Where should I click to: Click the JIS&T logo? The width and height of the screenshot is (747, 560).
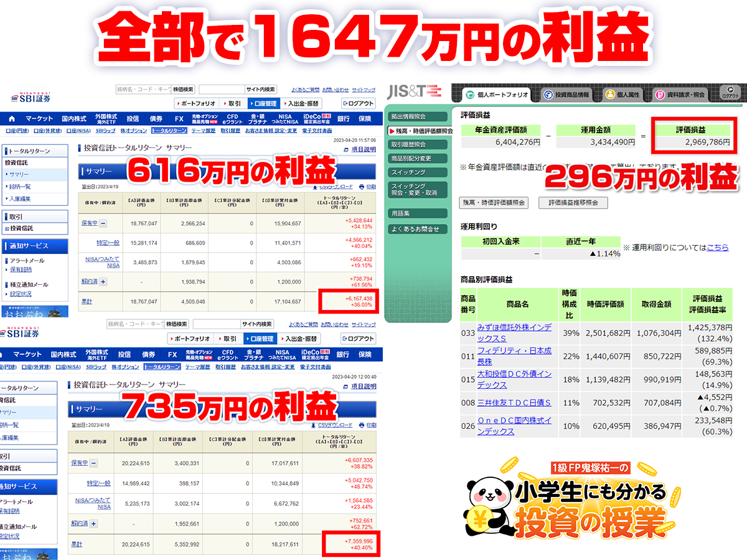[413, 91]
